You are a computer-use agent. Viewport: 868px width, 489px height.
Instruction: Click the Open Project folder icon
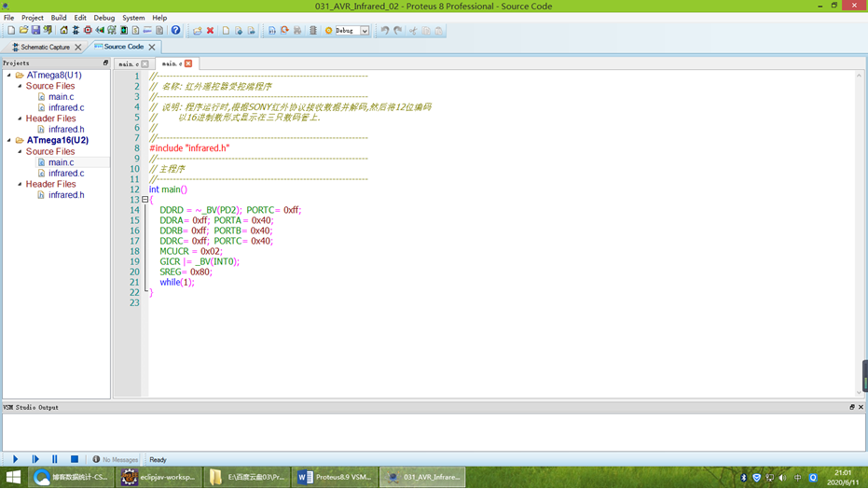(23, 31)
